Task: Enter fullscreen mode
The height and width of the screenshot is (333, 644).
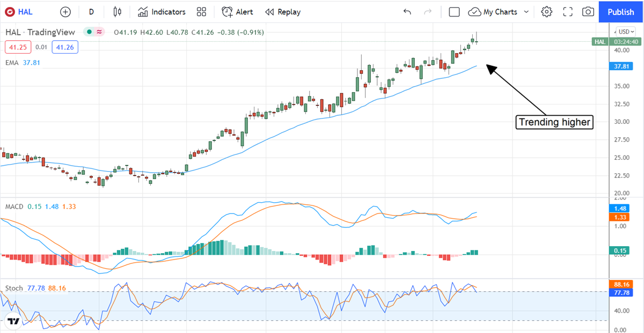Action: 568,12
